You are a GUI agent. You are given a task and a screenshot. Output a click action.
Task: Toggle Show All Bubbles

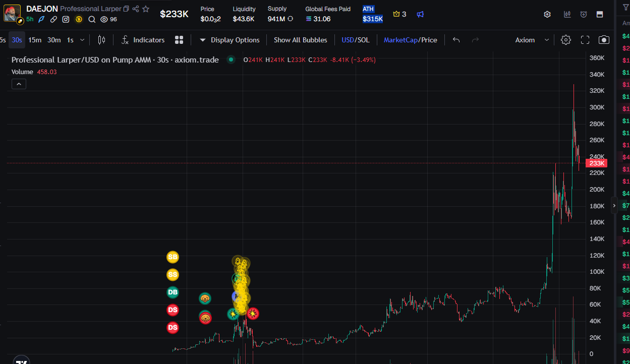click(x=301, y=40)
